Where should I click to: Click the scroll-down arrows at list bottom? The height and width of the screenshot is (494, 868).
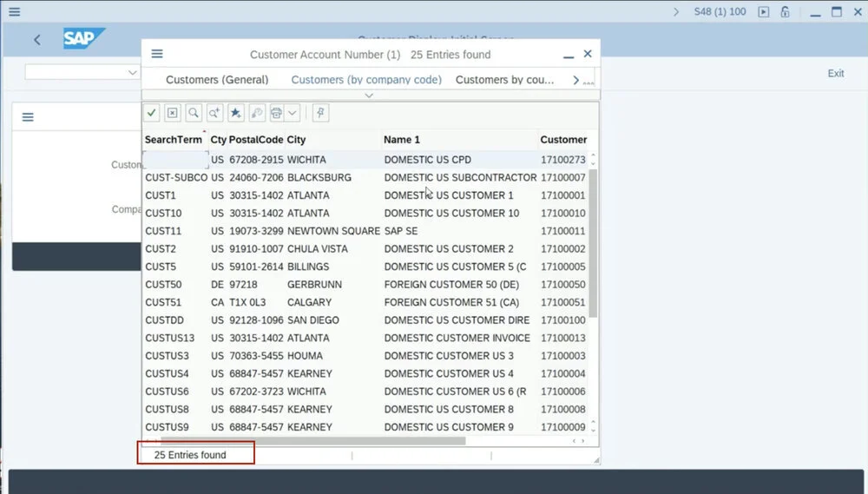click(593, 426)
